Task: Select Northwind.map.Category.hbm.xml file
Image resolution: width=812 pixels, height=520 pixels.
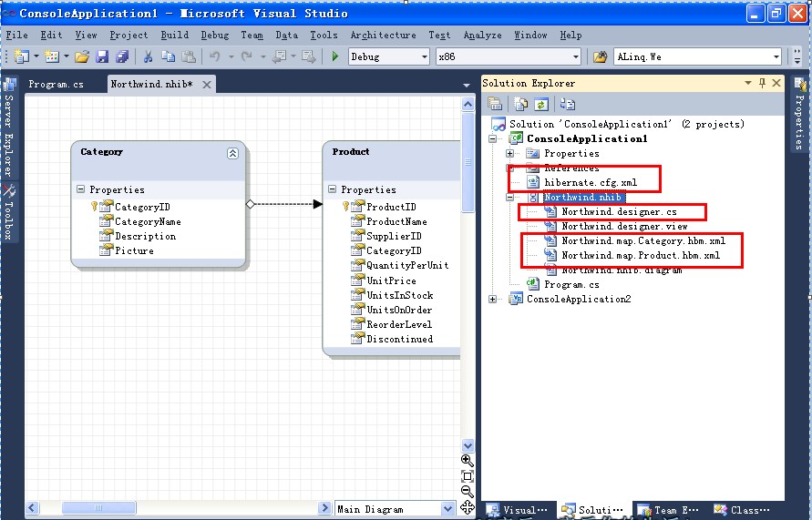Action: tap(643, 240)
